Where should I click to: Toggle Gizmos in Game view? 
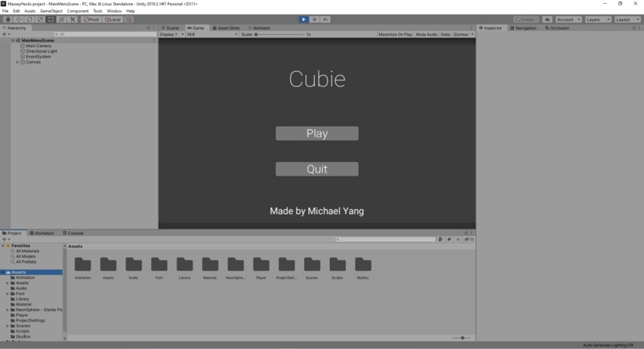[460, 34]
